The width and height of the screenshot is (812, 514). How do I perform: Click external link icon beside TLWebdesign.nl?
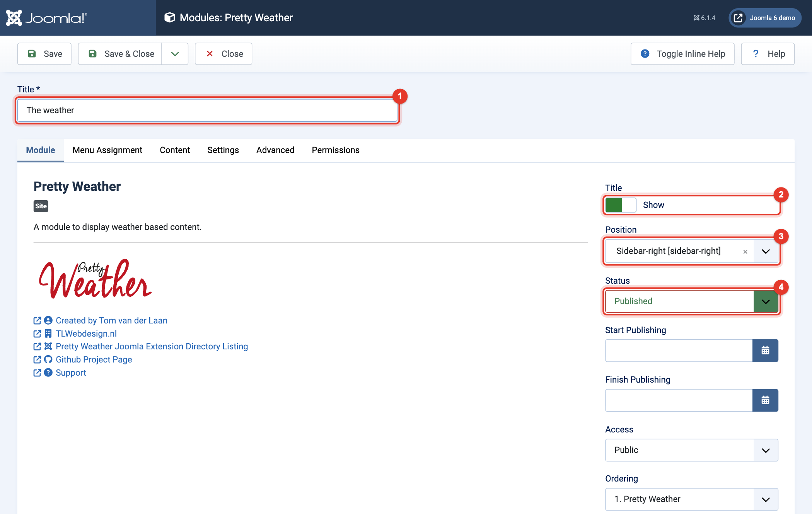pos(37,334)
